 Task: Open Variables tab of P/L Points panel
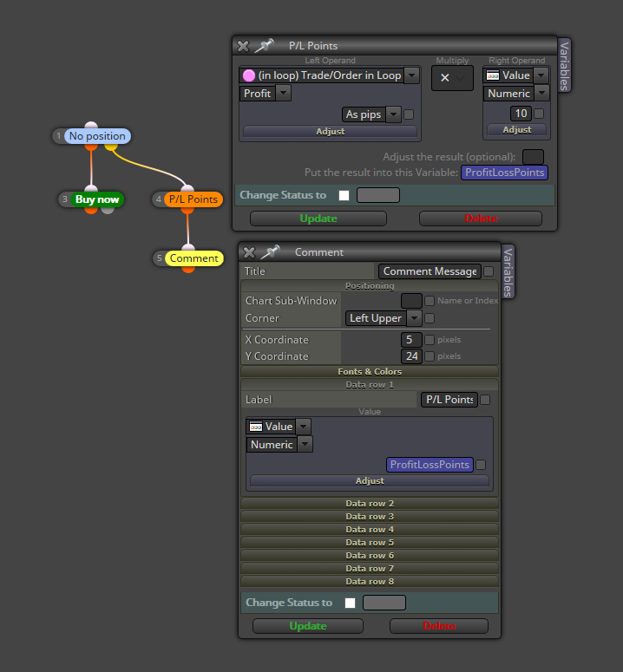pos(564,65)
